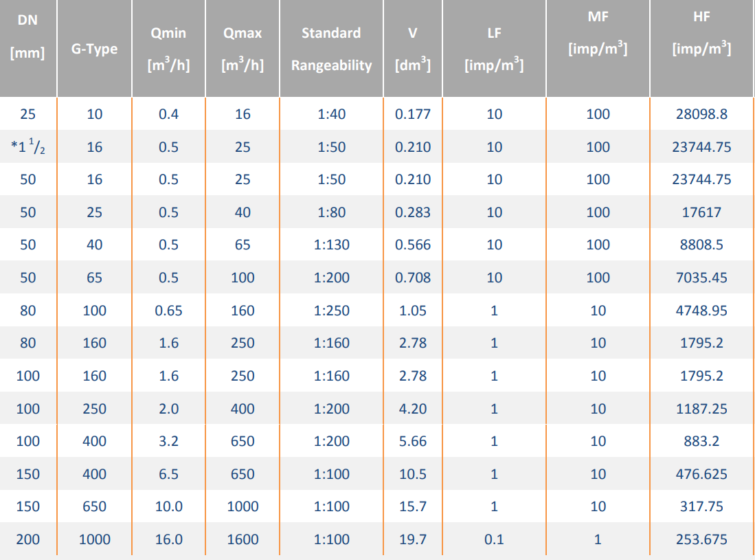
Task: Select the LF value 0.1
Action: 494,539
